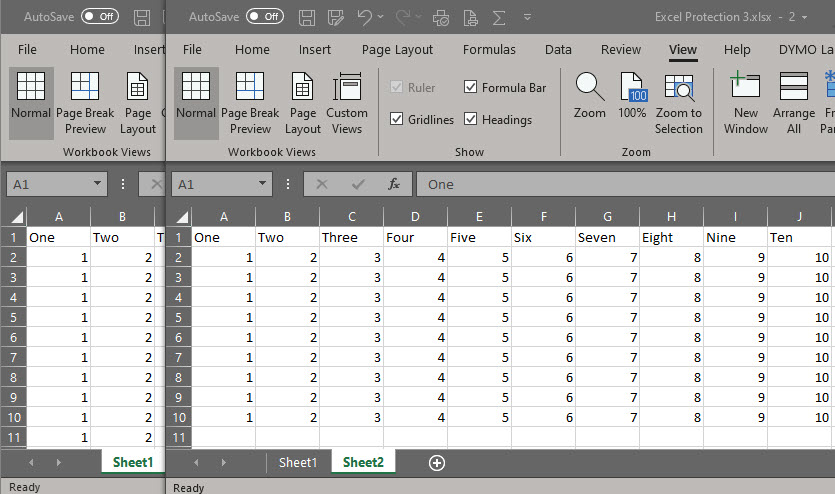835x494 pixels.
Task: Open the Home tab in right window
Action: (252, 50)
